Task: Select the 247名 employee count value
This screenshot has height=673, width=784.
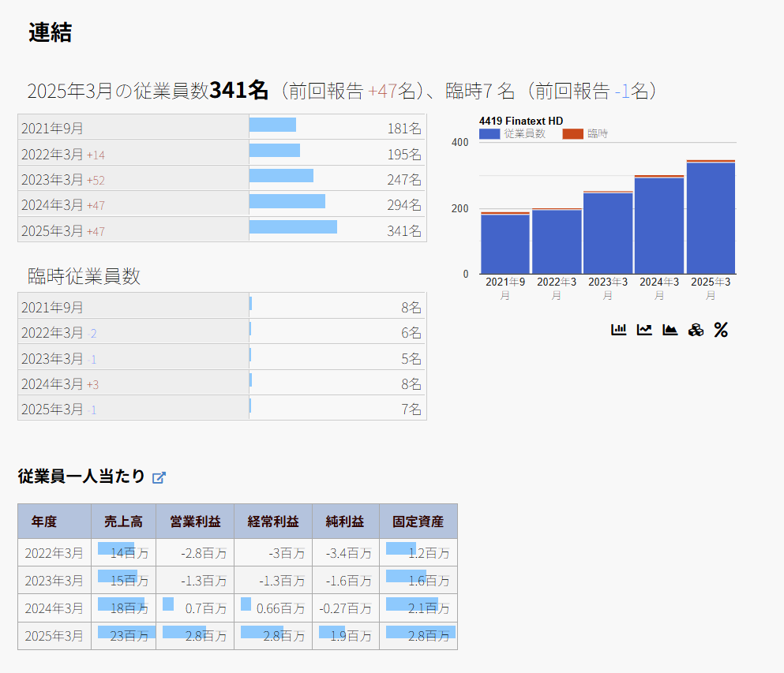Action: click(x=404, y=179)
